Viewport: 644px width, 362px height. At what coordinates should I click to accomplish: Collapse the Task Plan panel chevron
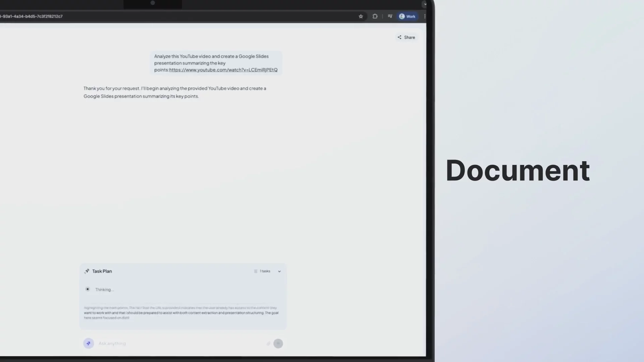[x=279, y=271]
